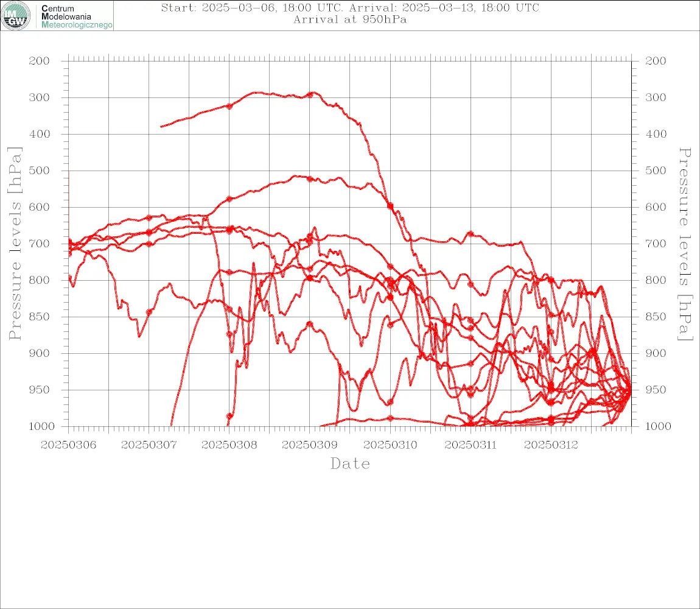
Task: Click the Start and Arrival date title
Action: coord(350,8)
